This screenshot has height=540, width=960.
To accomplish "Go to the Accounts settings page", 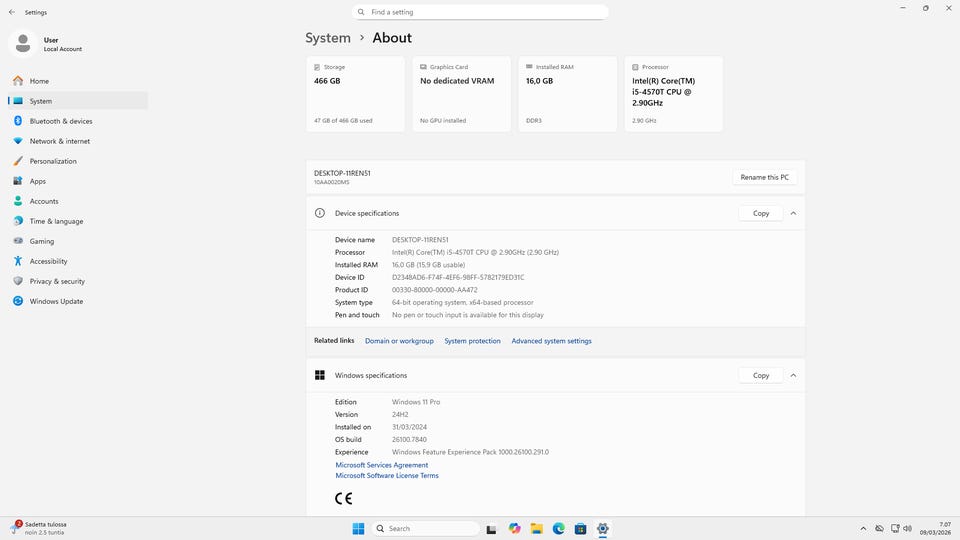I will click(44, 201).
